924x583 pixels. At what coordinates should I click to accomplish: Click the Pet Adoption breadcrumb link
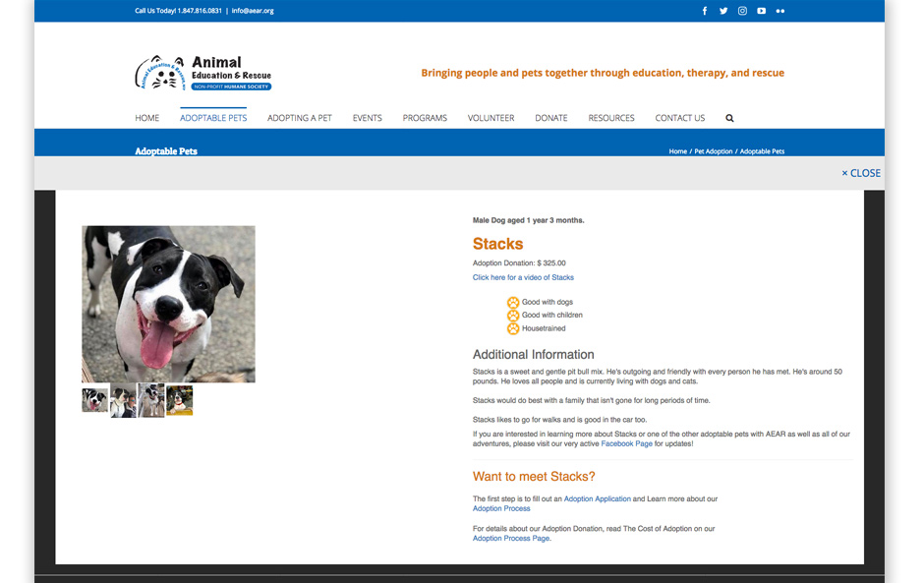point(713,150)
